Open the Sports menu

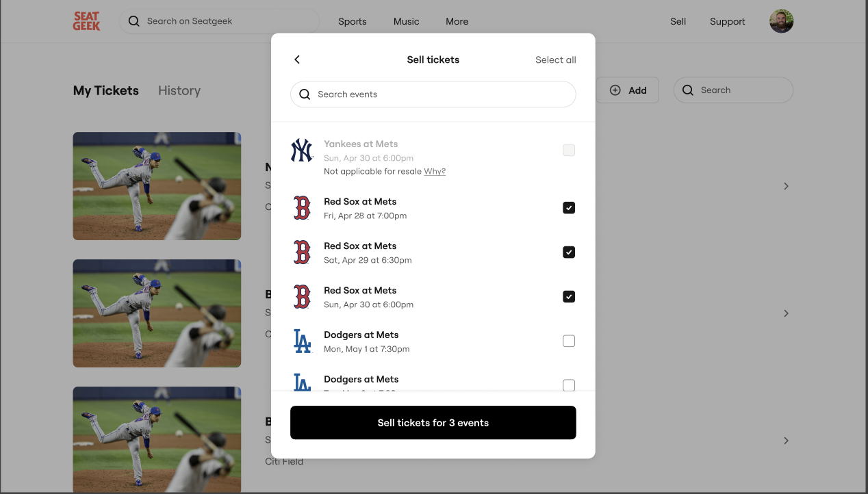point(353,21)
